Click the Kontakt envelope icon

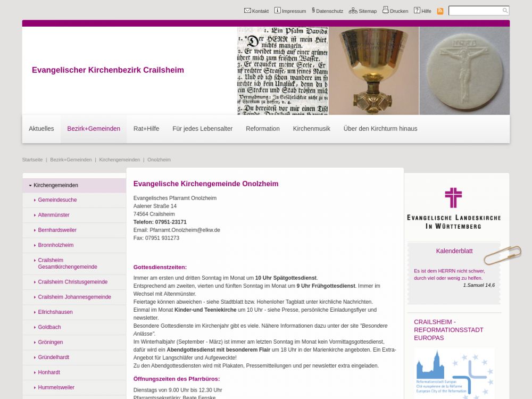[x=247, y=11]
